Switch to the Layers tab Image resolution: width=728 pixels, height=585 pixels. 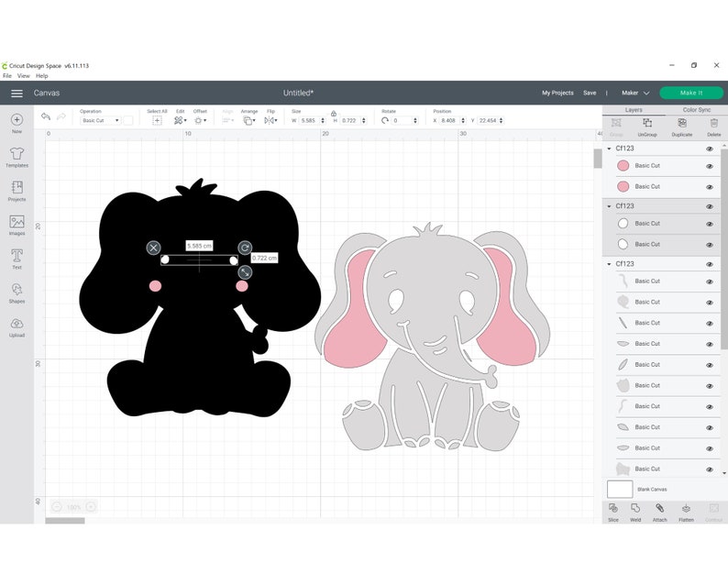tap(634, 110)
